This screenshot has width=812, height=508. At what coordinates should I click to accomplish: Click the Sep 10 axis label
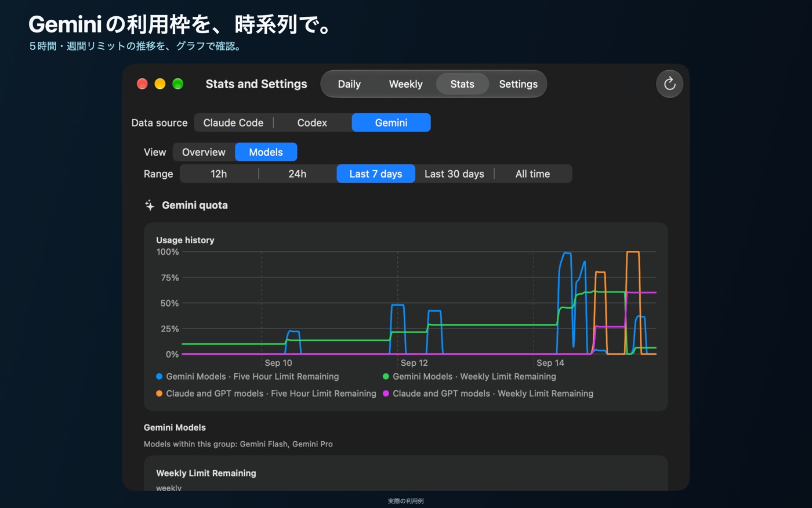tap(278, 363)
